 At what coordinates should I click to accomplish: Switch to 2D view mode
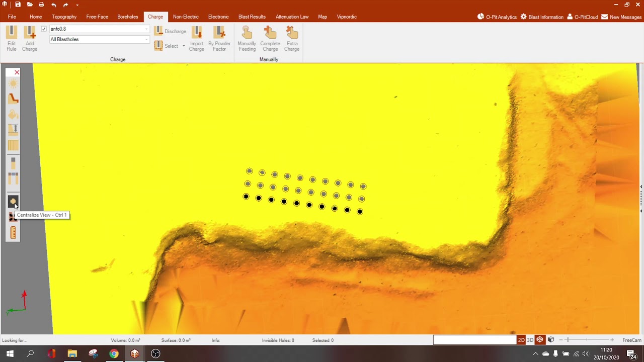pyautogui.click(x=521, y=340)
